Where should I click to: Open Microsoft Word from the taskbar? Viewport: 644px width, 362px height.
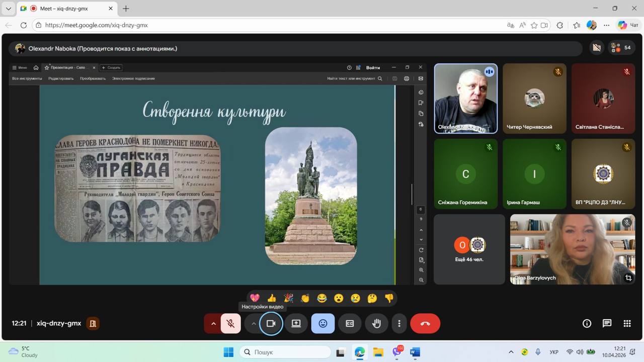tap(415, 352)
